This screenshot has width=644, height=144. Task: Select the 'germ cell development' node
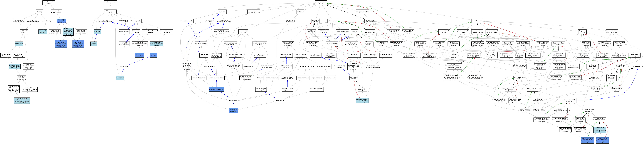click(x=199, y=78)
